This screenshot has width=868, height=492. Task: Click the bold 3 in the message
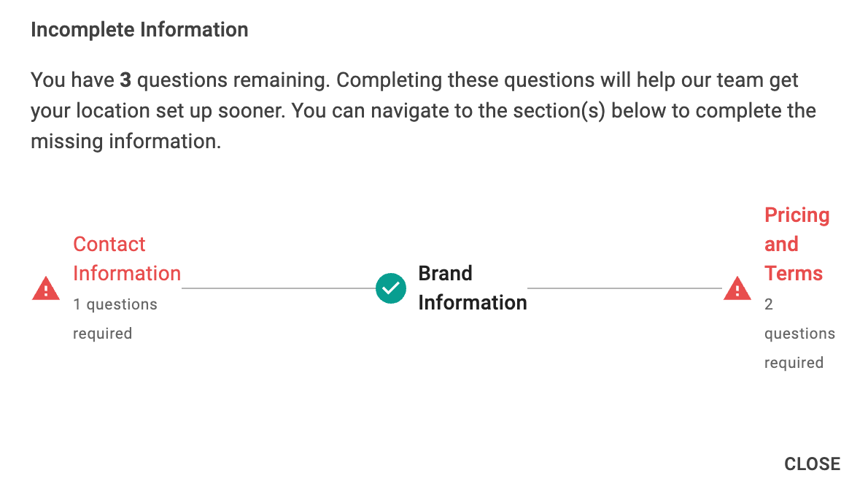[x=125, y=80]
